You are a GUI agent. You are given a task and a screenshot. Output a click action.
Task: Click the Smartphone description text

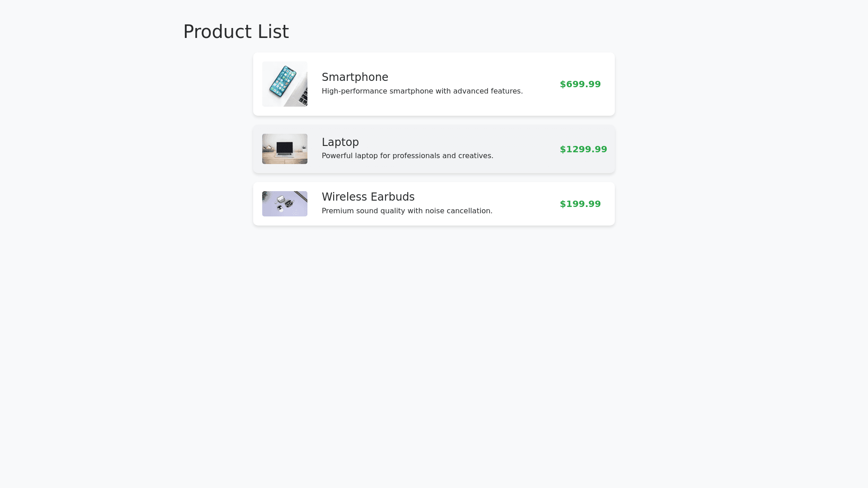pos(422,91)
